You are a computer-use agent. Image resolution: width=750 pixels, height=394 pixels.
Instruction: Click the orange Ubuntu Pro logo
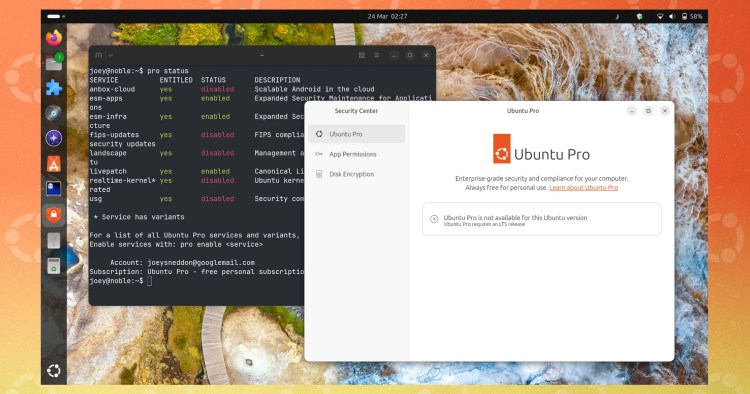[502, 149]
